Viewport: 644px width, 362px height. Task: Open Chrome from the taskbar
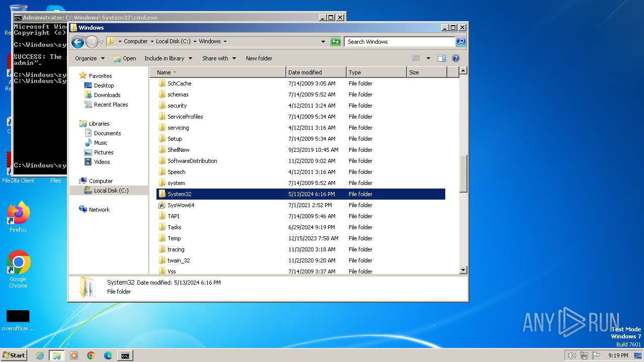pyautogui.click(x=91, y=355)
